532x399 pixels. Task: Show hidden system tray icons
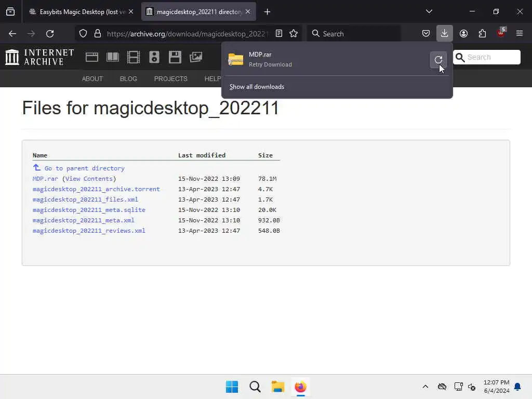(x=425, y=387)
